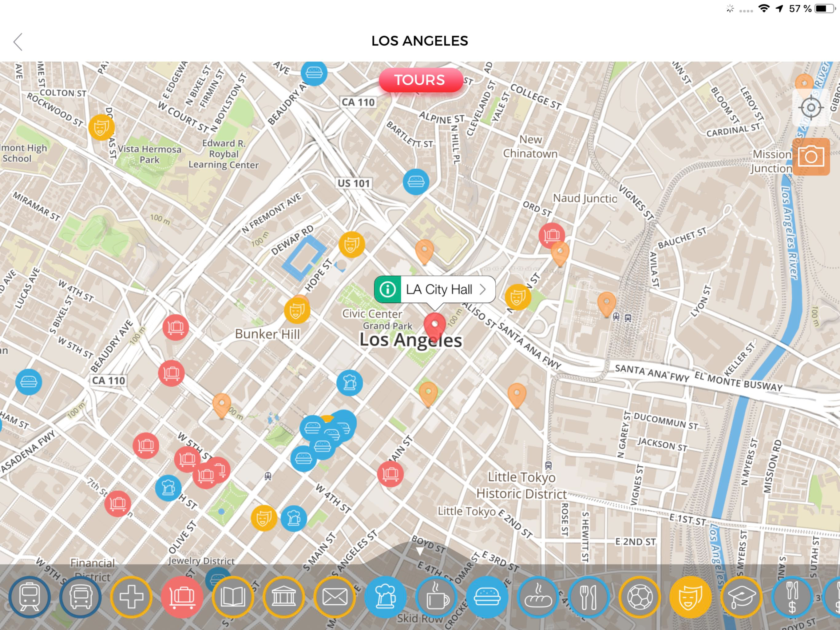Toggle the coffee cup category
Screen dimensions: 840x630
[436, 597]
